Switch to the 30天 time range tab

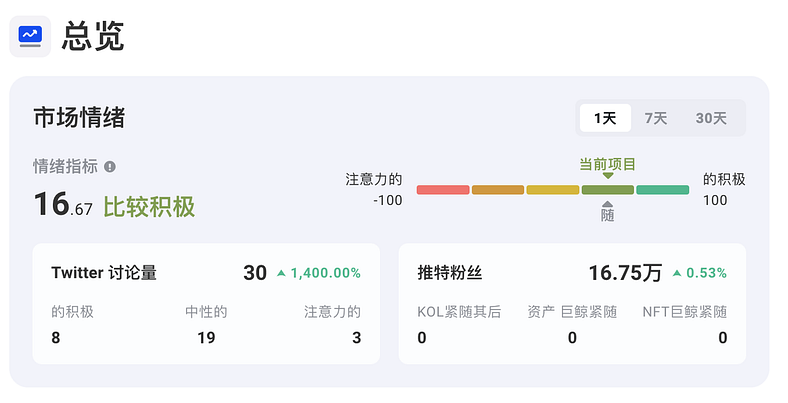711,118
